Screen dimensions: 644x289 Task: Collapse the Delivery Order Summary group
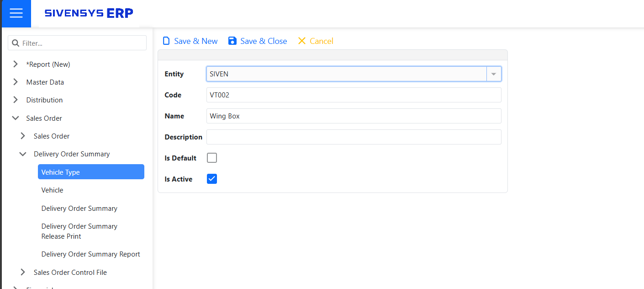[23, 155]
